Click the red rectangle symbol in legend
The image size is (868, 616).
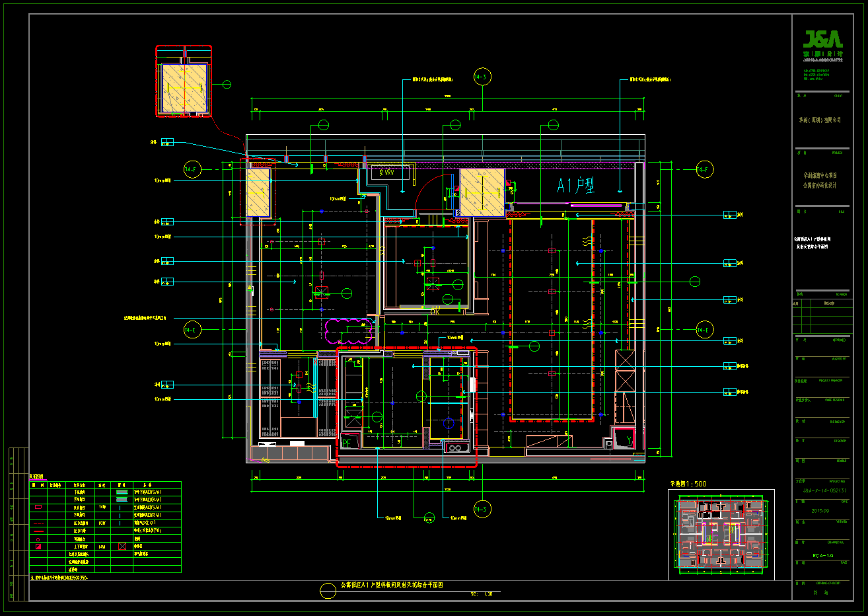pyautogui.click(x=38, y=507)
